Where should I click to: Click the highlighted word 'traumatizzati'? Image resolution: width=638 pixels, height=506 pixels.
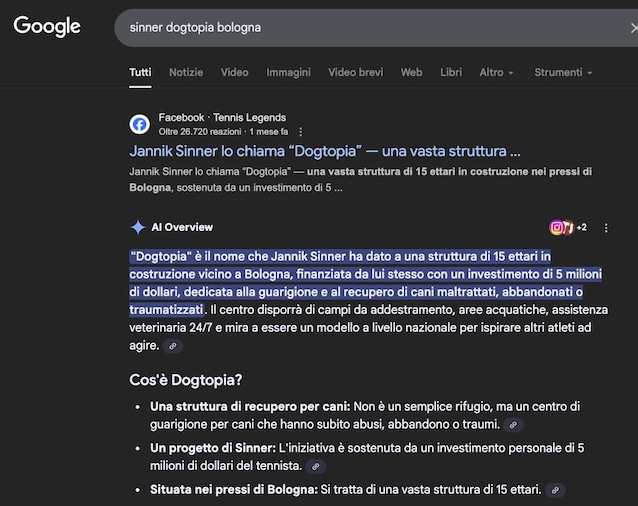click(x=166, y=310)
